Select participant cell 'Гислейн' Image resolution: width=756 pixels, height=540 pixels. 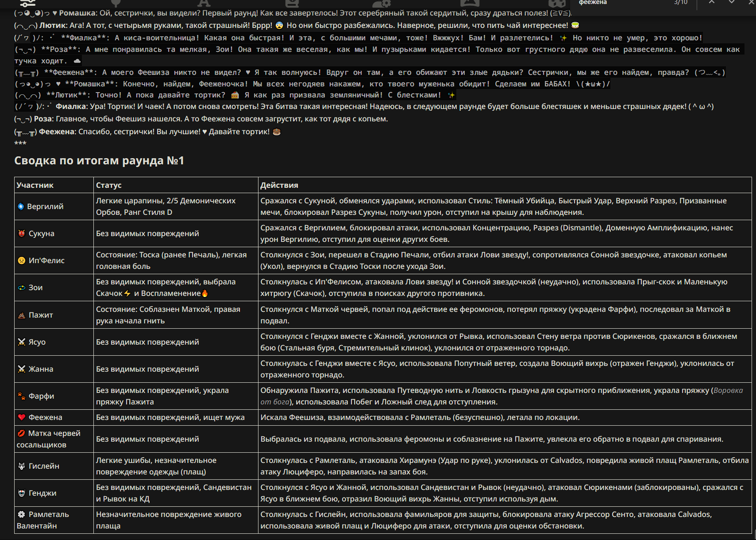pyautogui.click(x=54, y=466)
